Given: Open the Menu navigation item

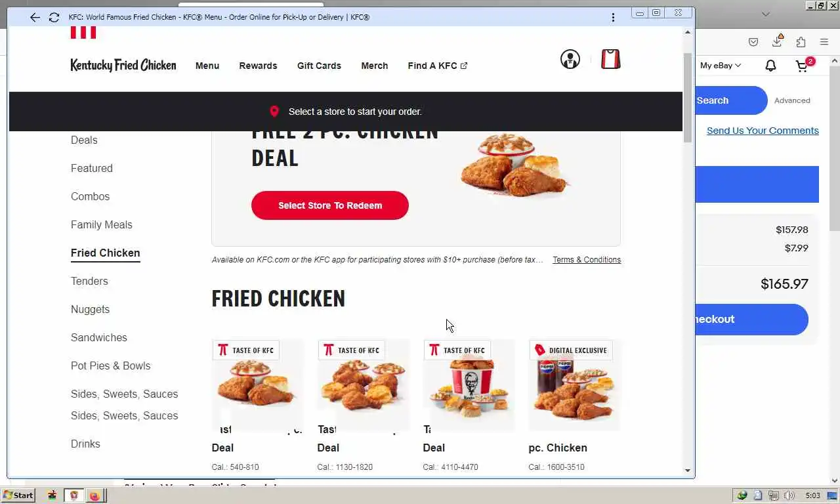Looking at the screenshot, I should pos(207,66).
